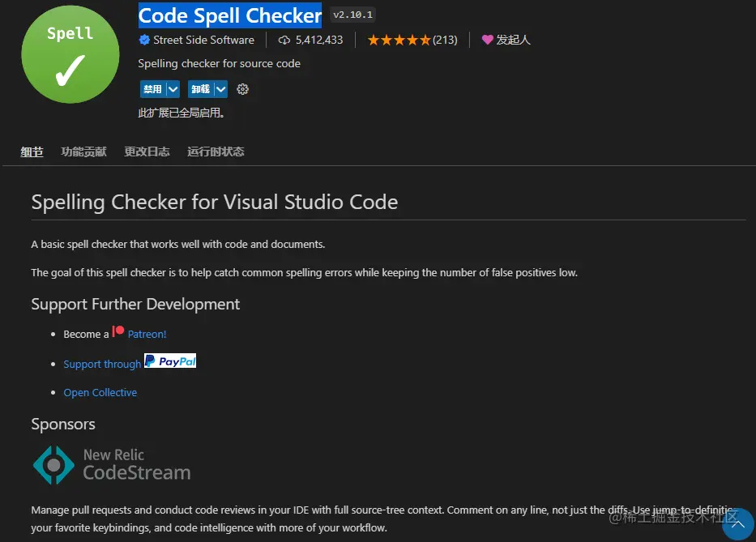
Task: Click the 禁用 (Disable) button
Action: [152, 89]
